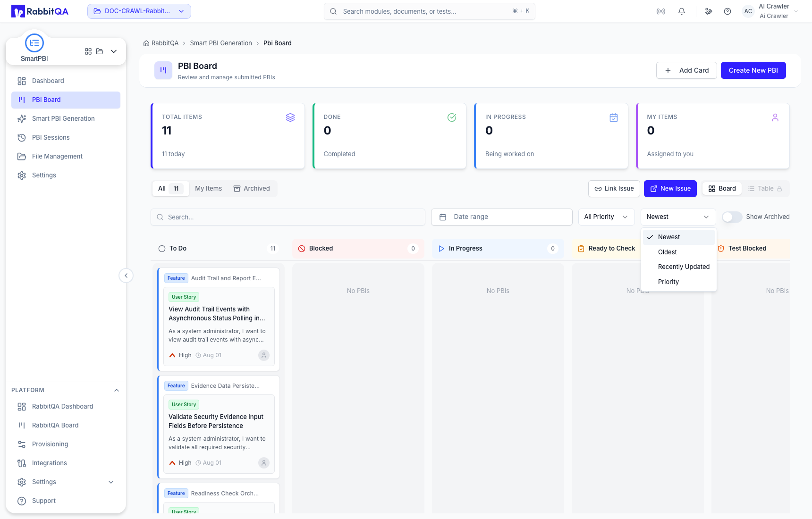Screen dimensions: 812x519
Task: Collapse the Platform section
Action: click(117, 390)
